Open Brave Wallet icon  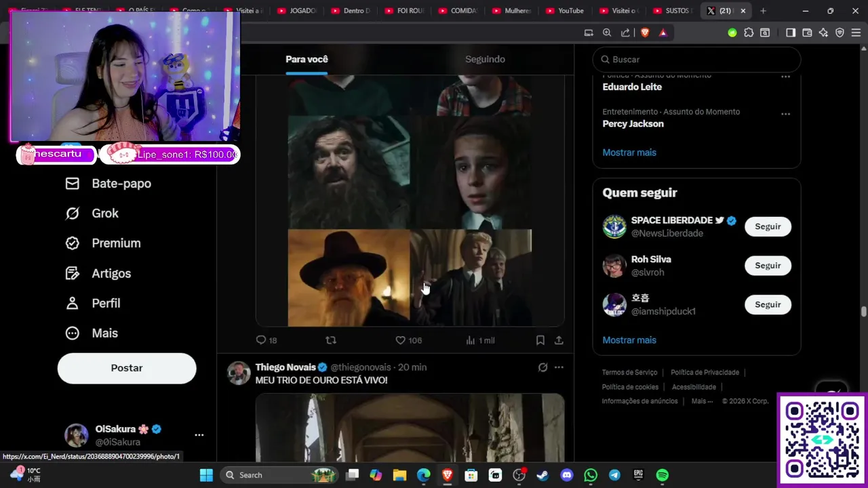coord(807,33)
